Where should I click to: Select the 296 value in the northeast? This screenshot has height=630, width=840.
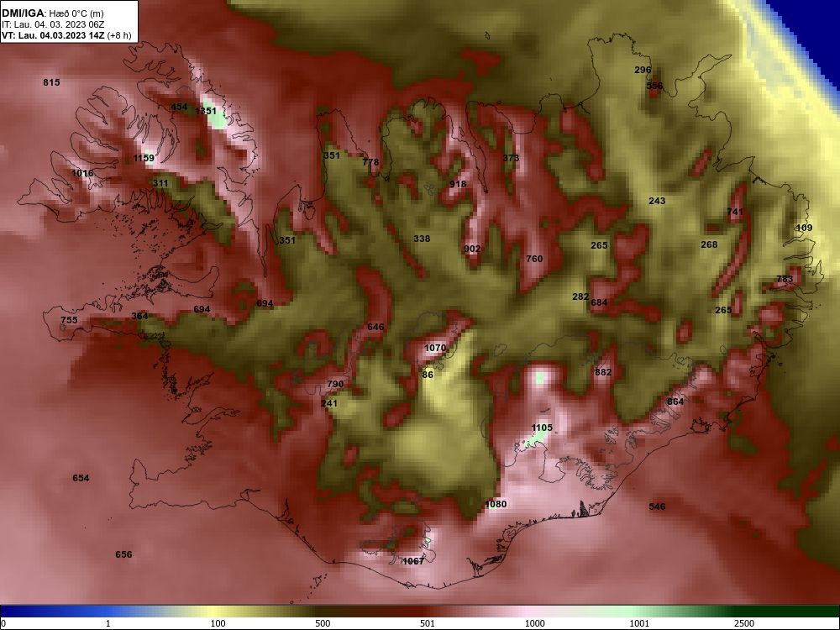[643, 70]
